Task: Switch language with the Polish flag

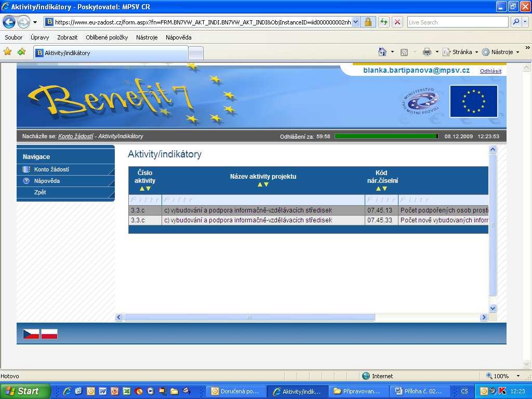Action: [49, 334]
